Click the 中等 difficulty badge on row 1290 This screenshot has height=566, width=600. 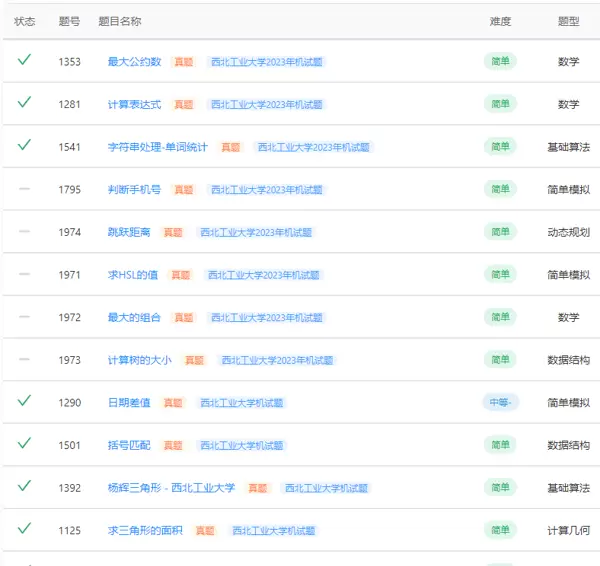pos(500,402)
